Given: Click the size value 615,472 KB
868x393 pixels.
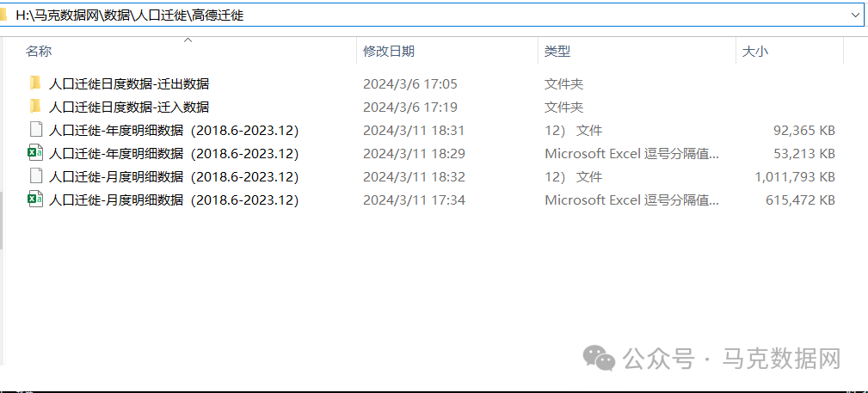Looking at the screenshot, I should coord(800,200).
